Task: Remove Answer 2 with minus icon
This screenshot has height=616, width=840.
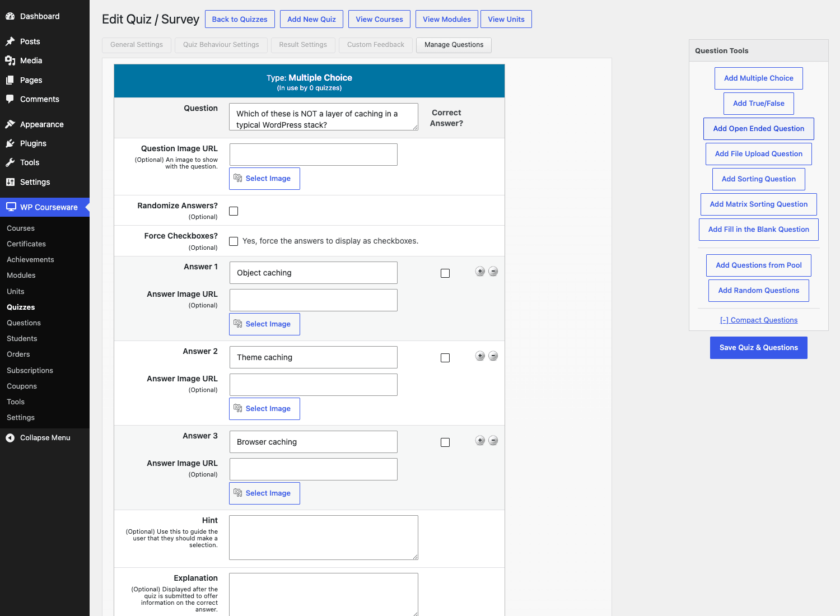Action: [x=493, y=356]
